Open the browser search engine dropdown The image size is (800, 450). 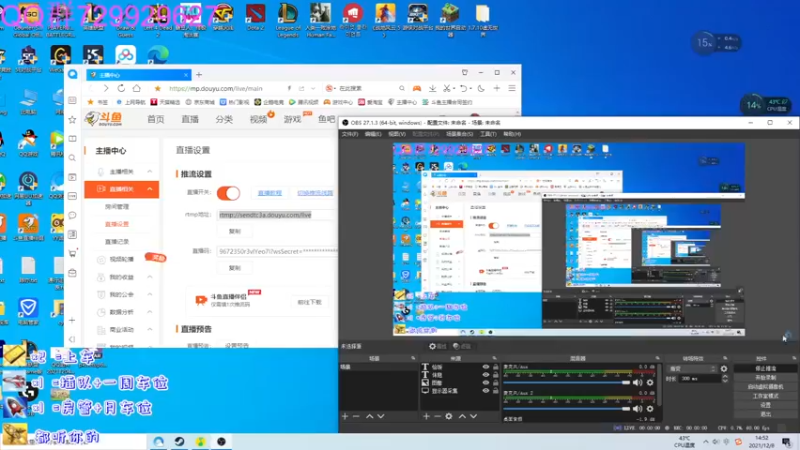point(330,88)
